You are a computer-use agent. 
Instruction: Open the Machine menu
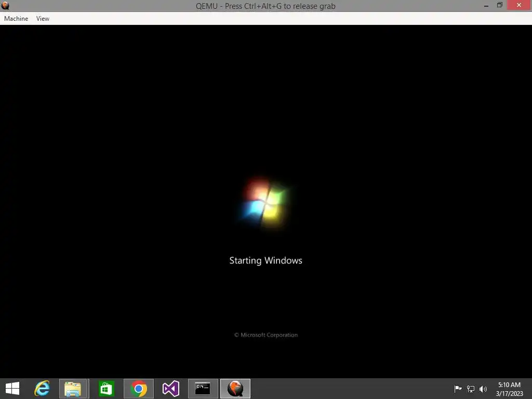[x=16, y=19]
